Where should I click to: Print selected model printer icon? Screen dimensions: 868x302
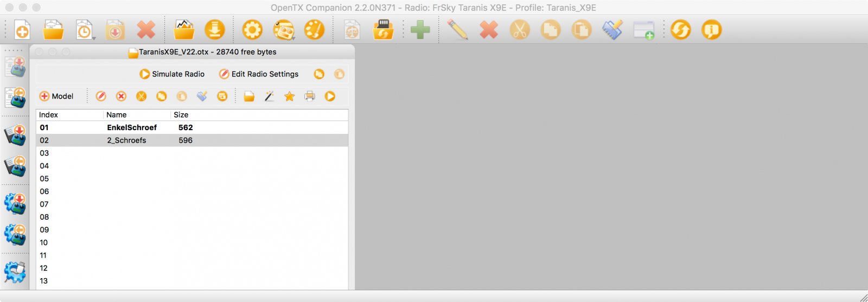pos(310,97)
